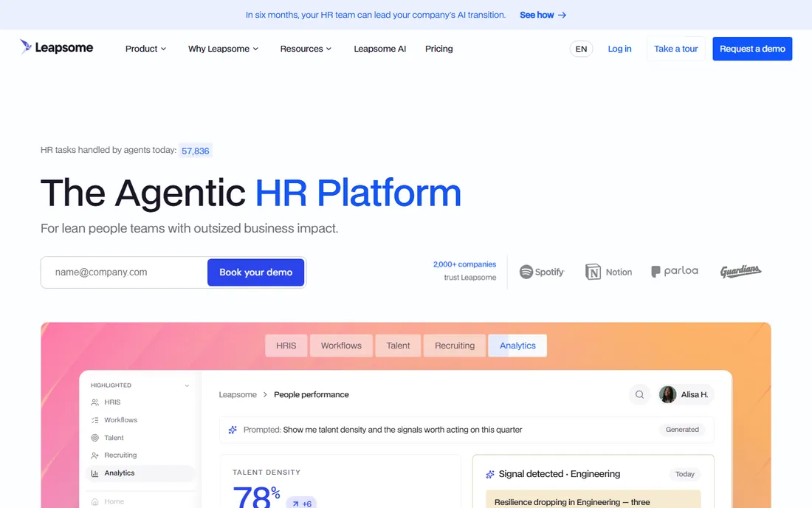Click Book your demo button
The width and height of the screenshot is (812, 508).
(x=256, y=272)
